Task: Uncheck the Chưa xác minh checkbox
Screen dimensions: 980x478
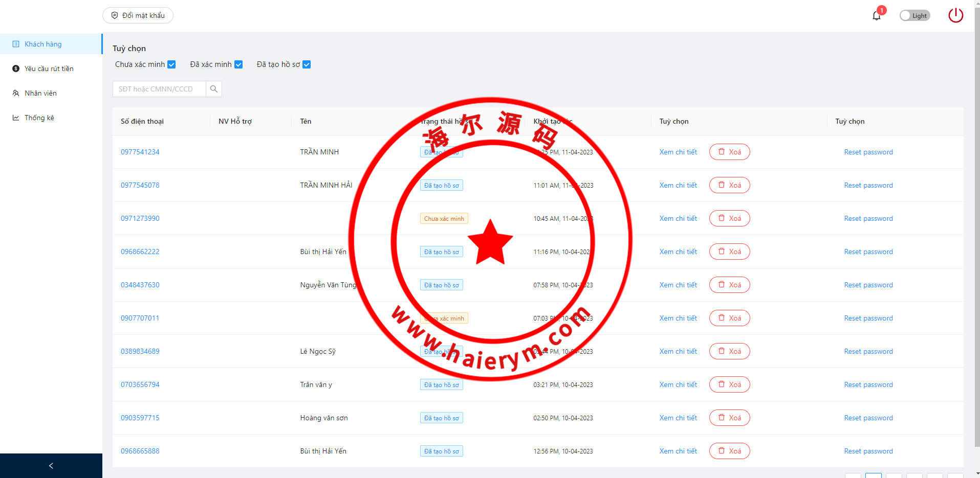Action: 171,64
